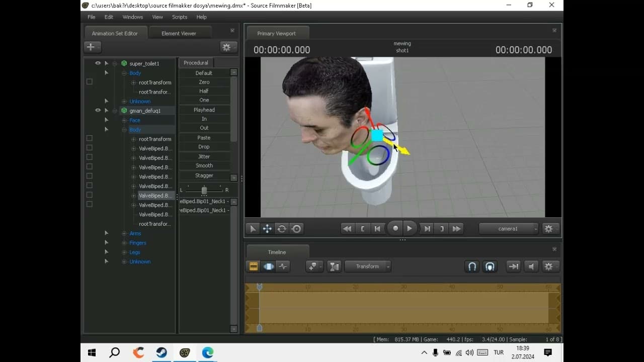Viewport: 644px width, 362px height.
Task: Click the green cube icon for super_toilet1
Action: pos(124,63)
